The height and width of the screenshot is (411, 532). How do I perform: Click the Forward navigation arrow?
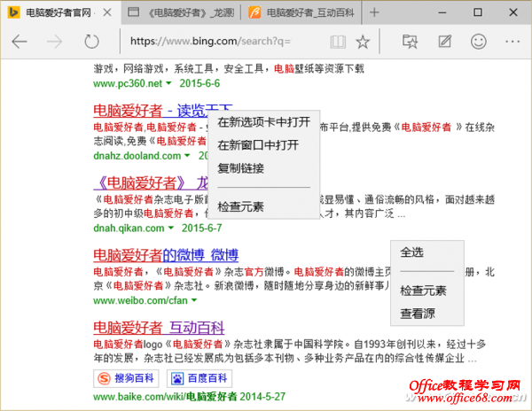pyautogui.click(x=55, y=42)
